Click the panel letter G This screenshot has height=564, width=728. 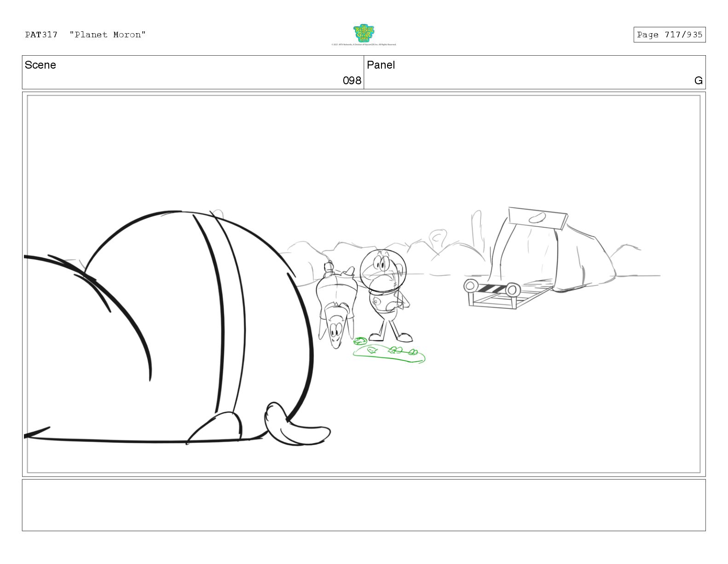[698, 81]
